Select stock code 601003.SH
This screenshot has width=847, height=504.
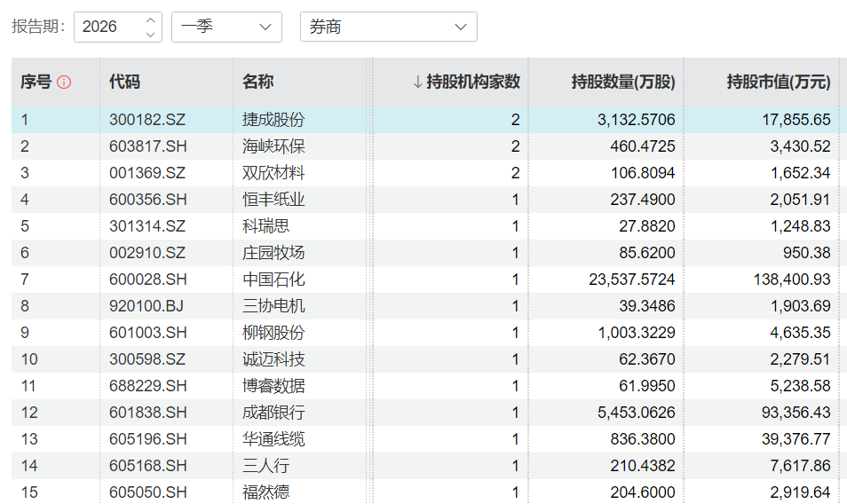148,333
